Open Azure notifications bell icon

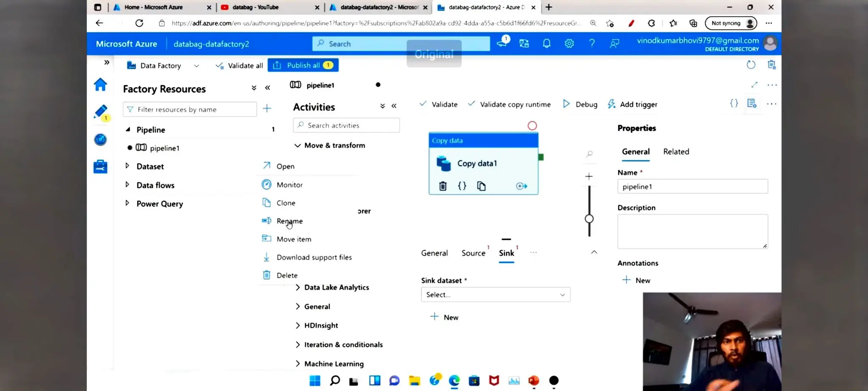pos(547,44)
